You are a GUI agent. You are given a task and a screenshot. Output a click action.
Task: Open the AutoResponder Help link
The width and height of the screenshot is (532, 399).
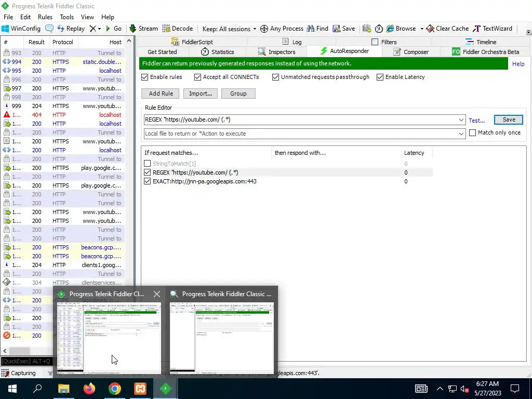point(518,64)
